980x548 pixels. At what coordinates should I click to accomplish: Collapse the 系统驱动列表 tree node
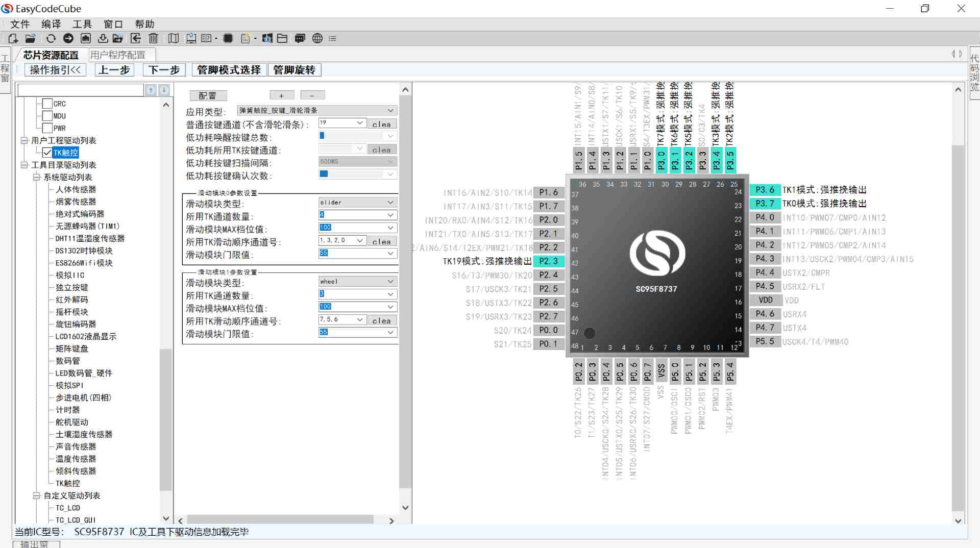pos(36,177)
